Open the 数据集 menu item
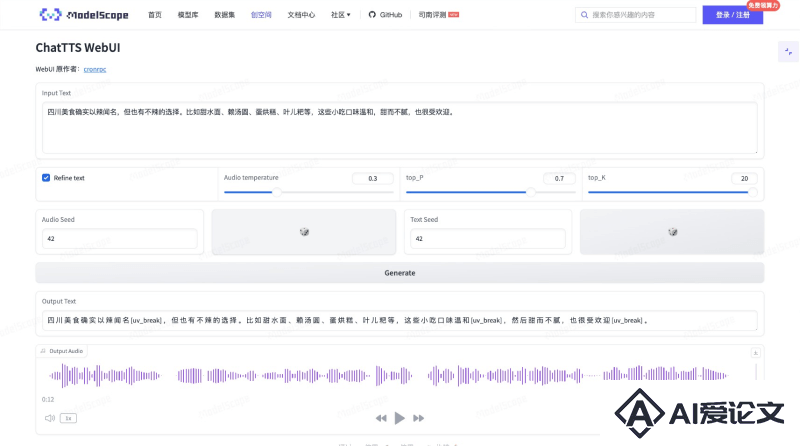The height and width of the screenshot is (446, 800). coord(224,15)
